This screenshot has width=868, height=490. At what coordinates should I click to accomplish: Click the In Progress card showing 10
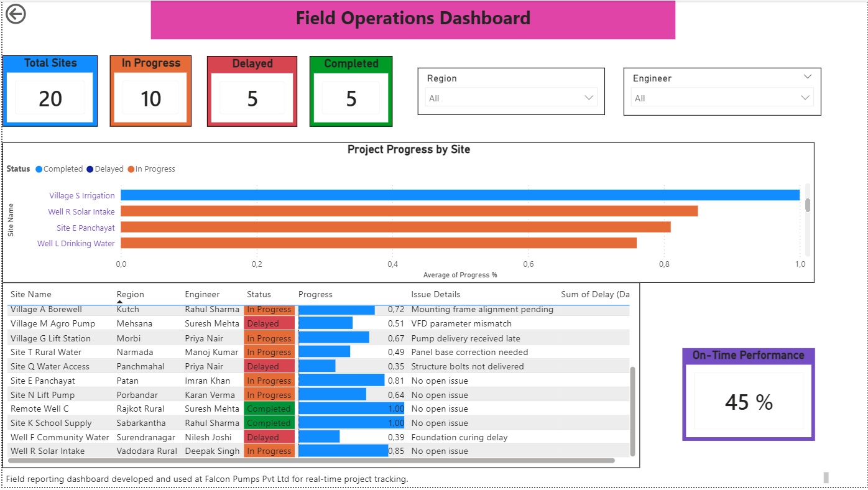click(x=151, y=91)
